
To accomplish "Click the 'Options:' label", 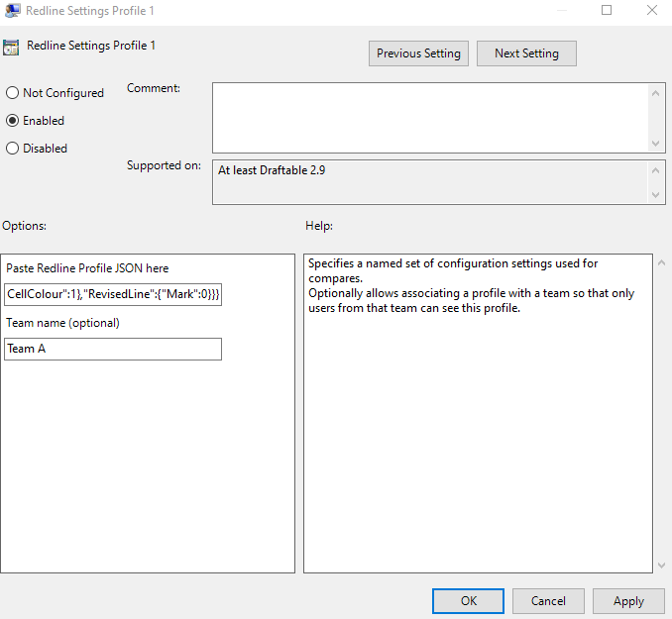I will pyautogui.click(x=24, y=226).
